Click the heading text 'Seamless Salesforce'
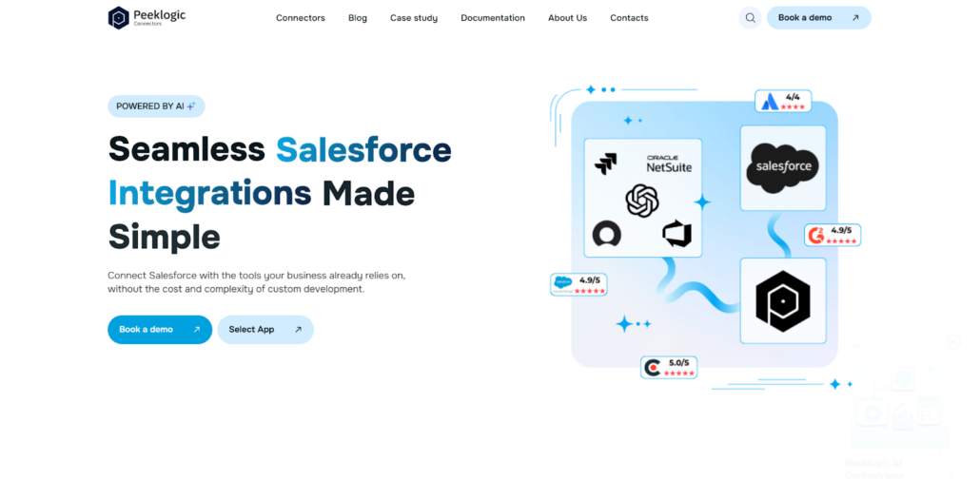Screen dimensions: 980x480 click(x=280, y=149)
